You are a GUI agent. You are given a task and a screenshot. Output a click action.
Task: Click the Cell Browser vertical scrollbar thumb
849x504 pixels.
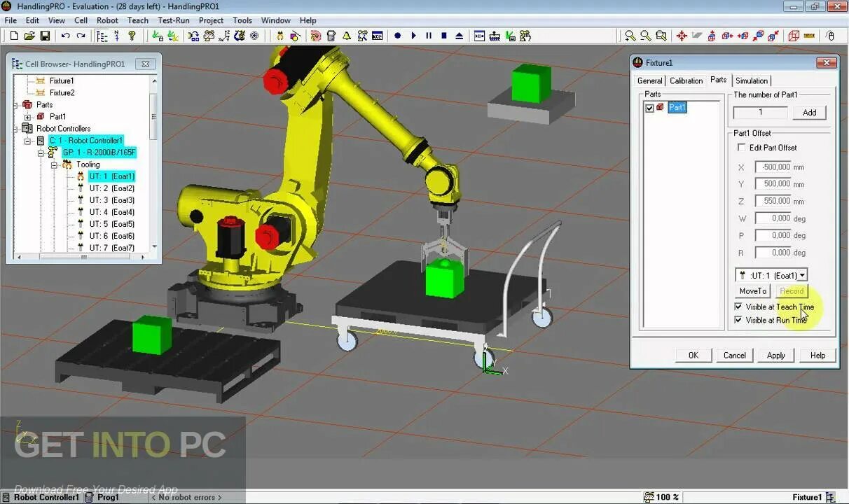pos(154,117)
